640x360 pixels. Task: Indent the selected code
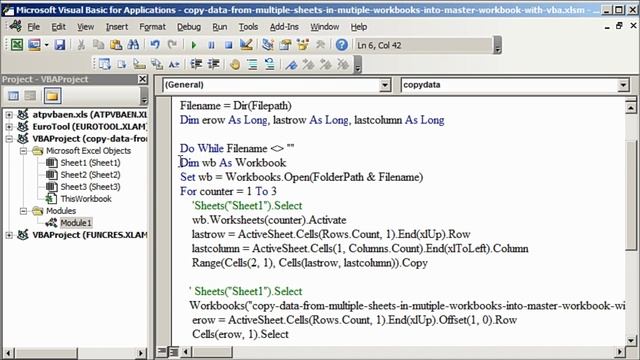pos(196,64)
